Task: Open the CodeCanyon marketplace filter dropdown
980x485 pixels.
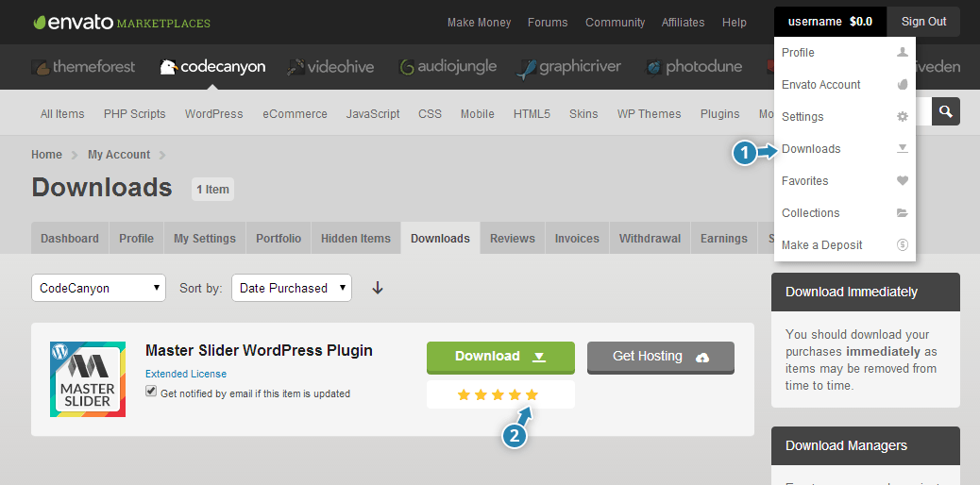Action: pos(98,288)
